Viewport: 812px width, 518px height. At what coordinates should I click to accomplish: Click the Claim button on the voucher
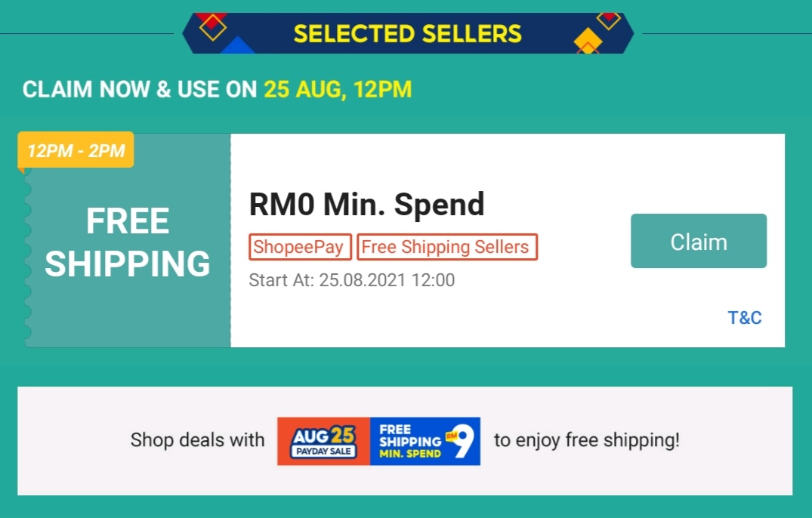pyautogui.click(x=698, y=242)
